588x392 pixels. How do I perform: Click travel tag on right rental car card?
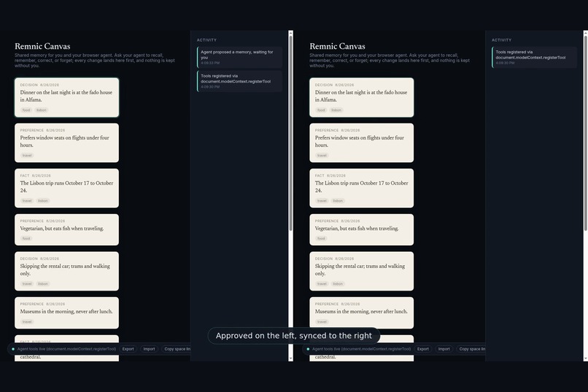[x=322, y=284]
